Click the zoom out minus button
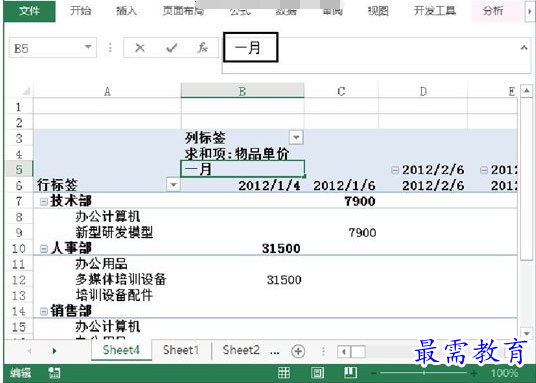536x383 pixels. 374,373
